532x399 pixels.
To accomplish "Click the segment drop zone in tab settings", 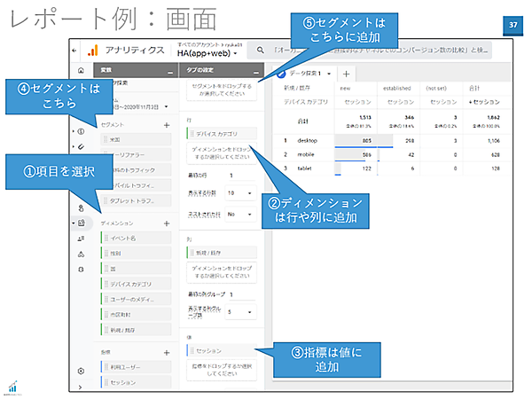I will pyautogui.click(x=220, y=91).
